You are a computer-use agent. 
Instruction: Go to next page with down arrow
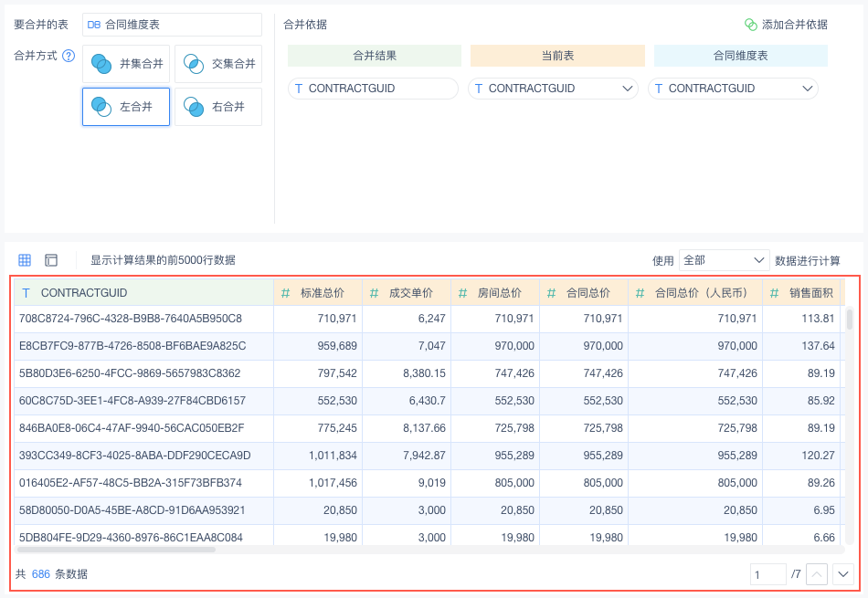click(842, 574)
